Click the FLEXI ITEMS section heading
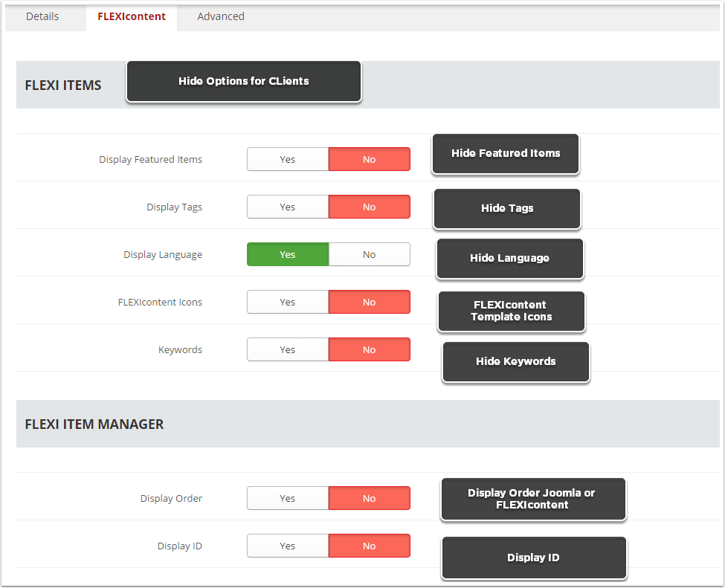Image resolution: width=725 pixels, height=588 pixels. pyautogui.click(x=63, y=85)
